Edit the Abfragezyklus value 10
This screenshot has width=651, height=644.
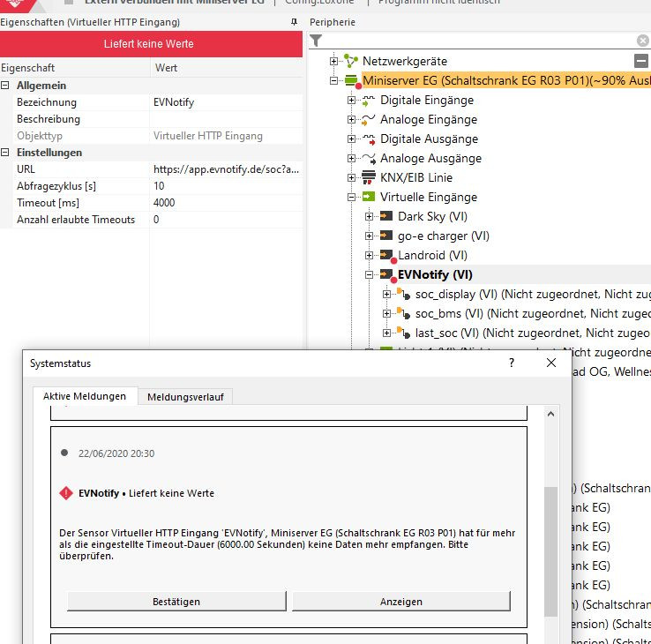[227, 186]
